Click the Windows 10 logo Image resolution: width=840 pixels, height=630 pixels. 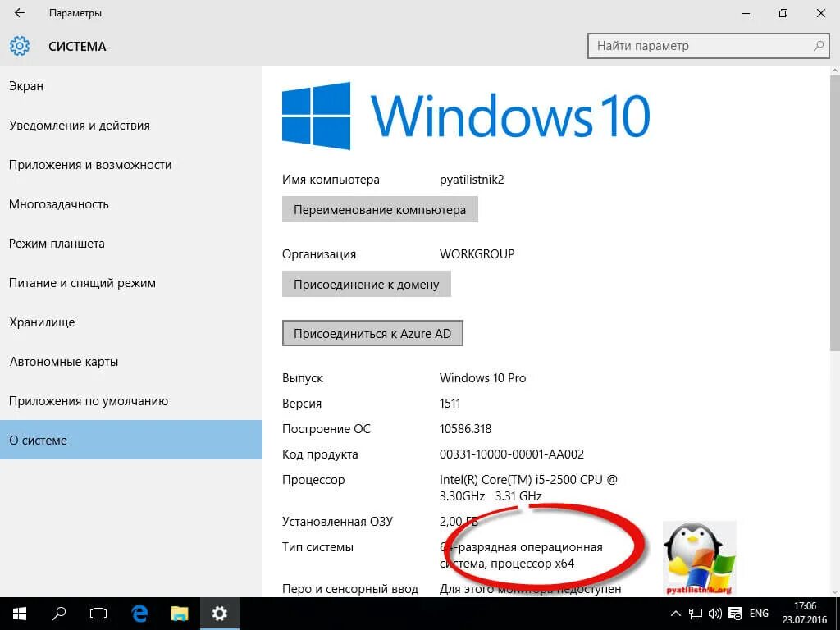(466, 116)
